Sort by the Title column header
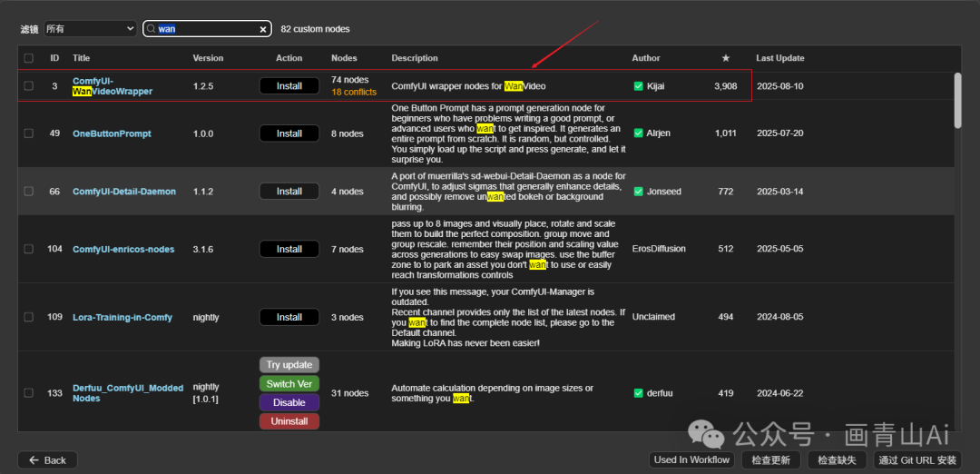 [82, 58]
